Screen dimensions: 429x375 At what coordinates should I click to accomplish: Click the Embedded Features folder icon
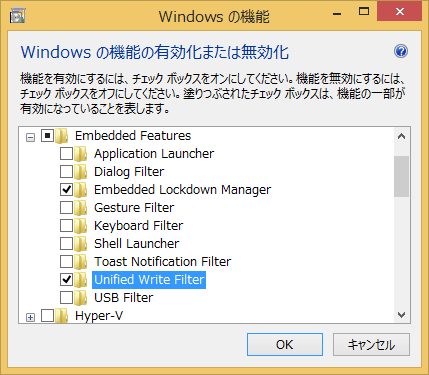click(x=62, y=136)
